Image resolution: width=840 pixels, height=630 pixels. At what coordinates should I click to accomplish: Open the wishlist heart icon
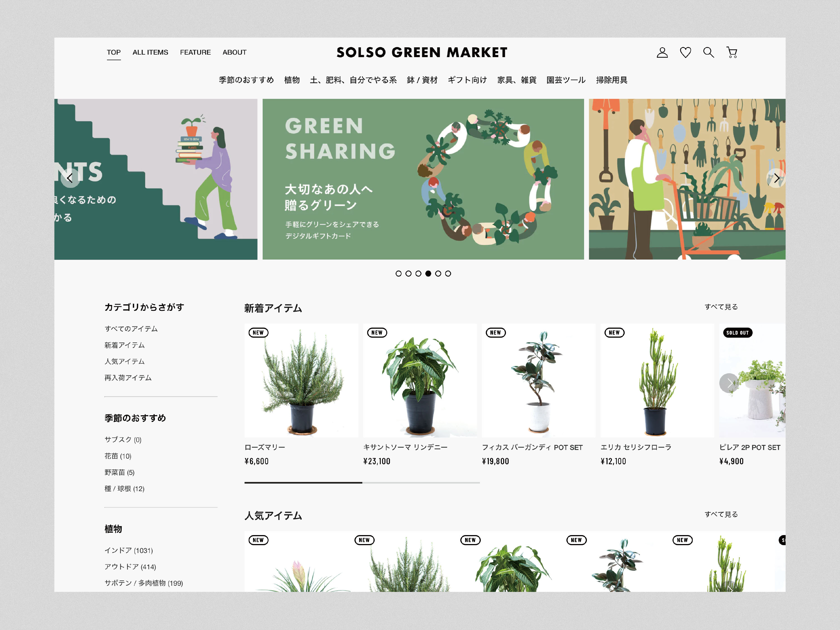coord(685,52)
